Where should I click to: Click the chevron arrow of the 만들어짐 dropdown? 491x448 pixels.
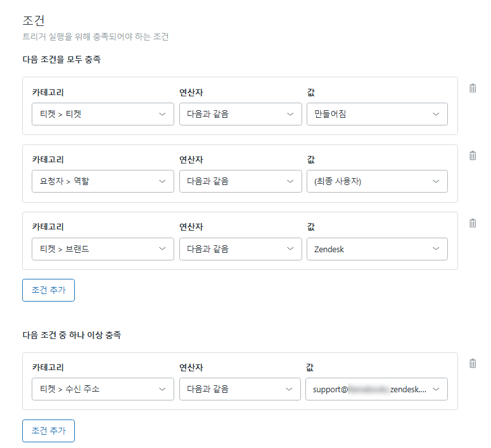[x=436, y=114]
